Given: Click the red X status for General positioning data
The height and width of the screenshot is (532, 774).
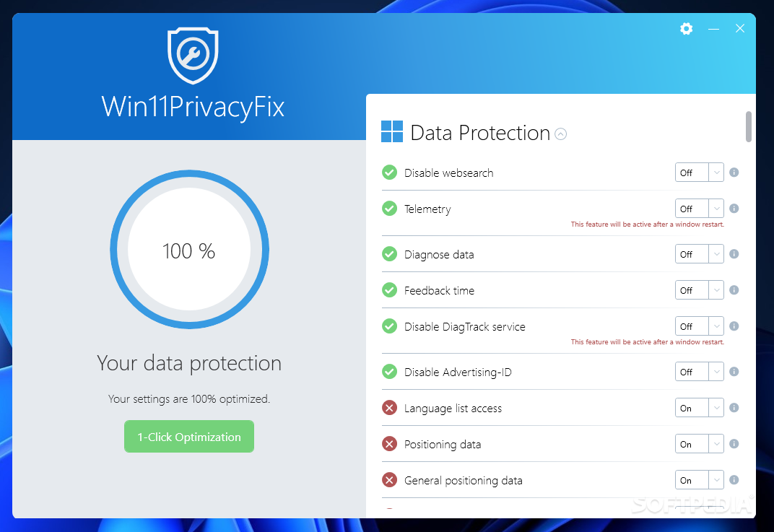Looking at the screenshot, I should pyautogui.click(x=389, y=480).
